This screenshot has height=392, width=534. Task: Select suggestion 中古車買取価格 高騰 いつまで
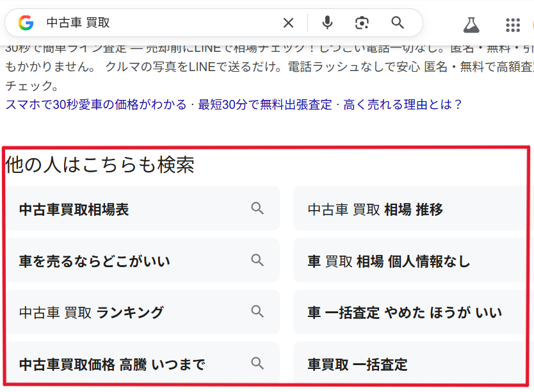point(112,364)
